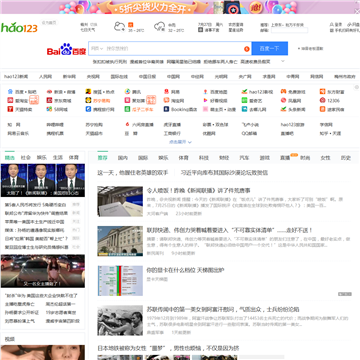Open the hao123新闻 link
360x360 pixels.
[x=16, y=77]
